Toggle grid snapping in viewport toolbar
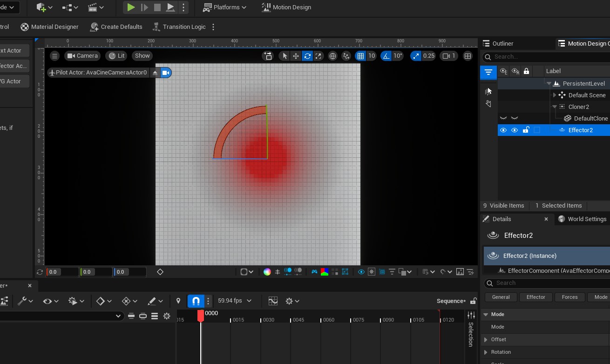The height and width of the screenshot is (364, 610). click(x=360, y=56)
